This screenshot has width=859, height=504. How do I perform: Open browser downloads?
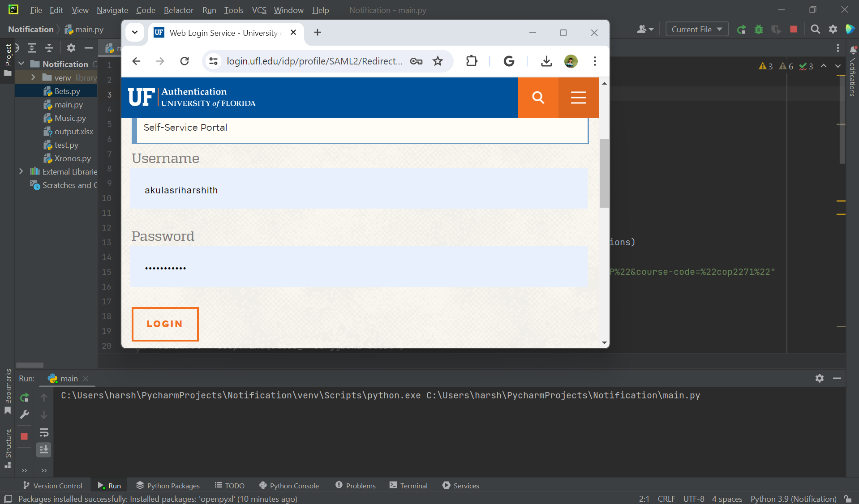click(x=546, y=61)
